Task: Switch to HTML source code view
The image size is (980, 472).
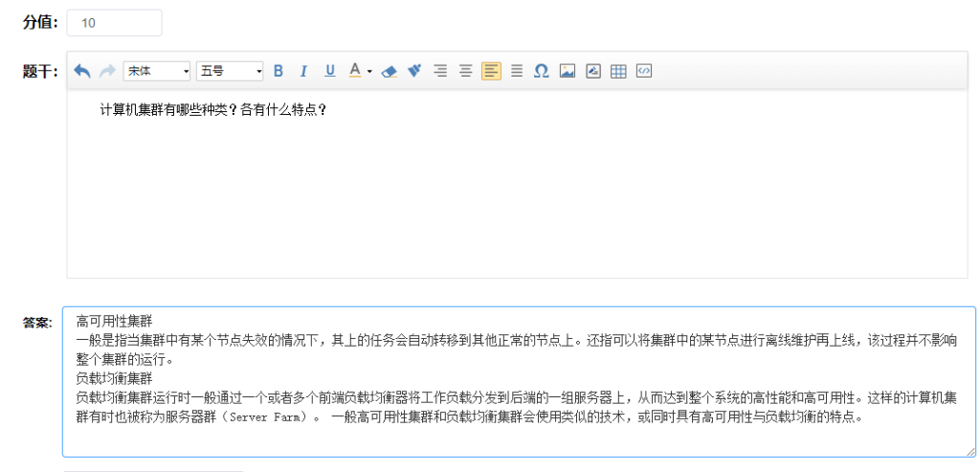Action: 644,72
